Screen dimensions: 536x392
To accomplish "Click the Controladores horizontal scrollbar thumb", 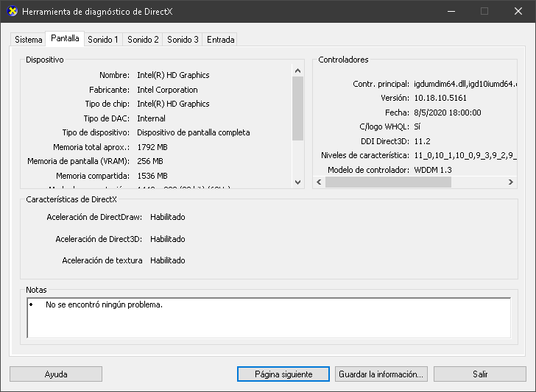I will pyautogui.click(x=398, y=182).
